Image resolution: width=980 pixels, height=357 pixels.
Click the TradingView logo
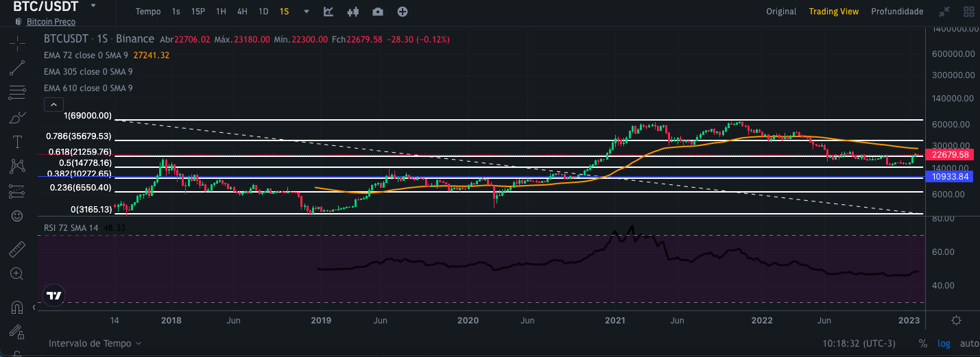point(53,296)
